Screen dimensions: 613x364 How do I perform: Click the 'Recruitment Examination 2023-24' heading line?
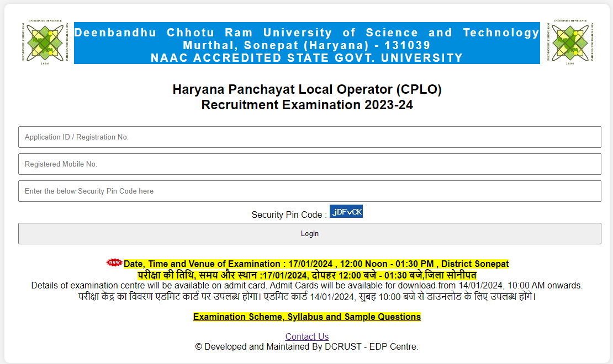tap(307, 105)
